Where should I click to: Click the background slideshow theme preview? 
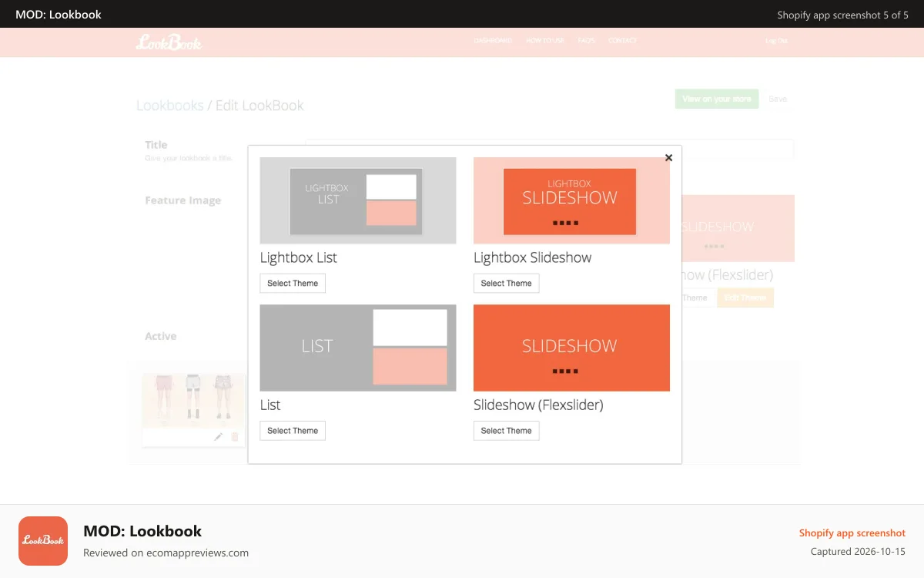click(738, 228)
